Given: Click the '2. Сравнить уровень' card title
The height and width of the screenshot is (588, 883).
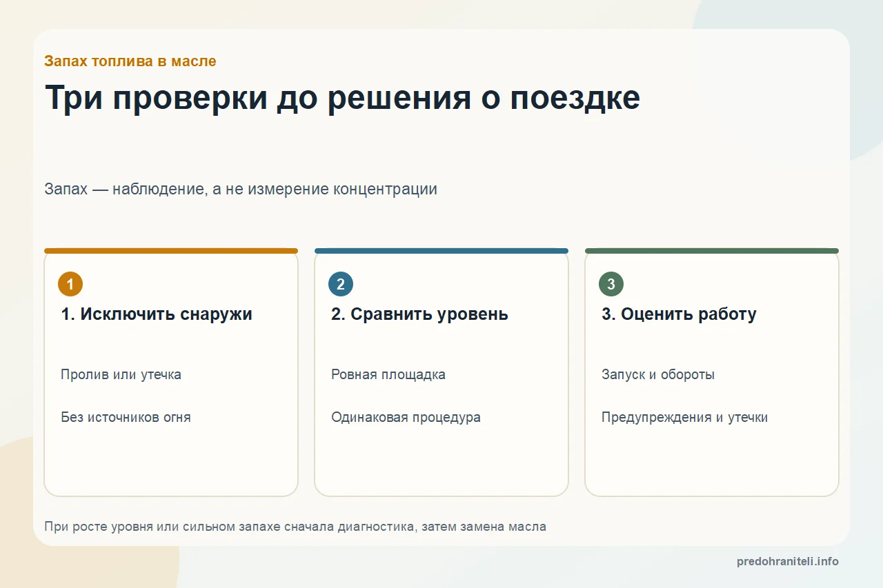Looking at the screenshot, I should pos(419,314).
